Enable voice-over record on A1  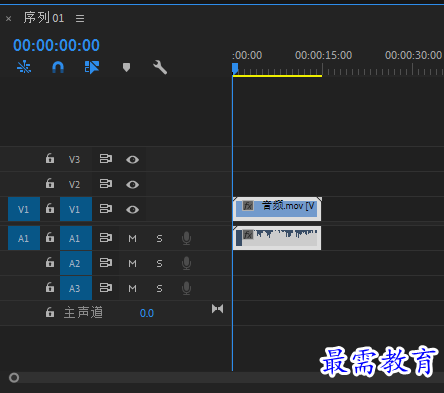click(186, 239)
